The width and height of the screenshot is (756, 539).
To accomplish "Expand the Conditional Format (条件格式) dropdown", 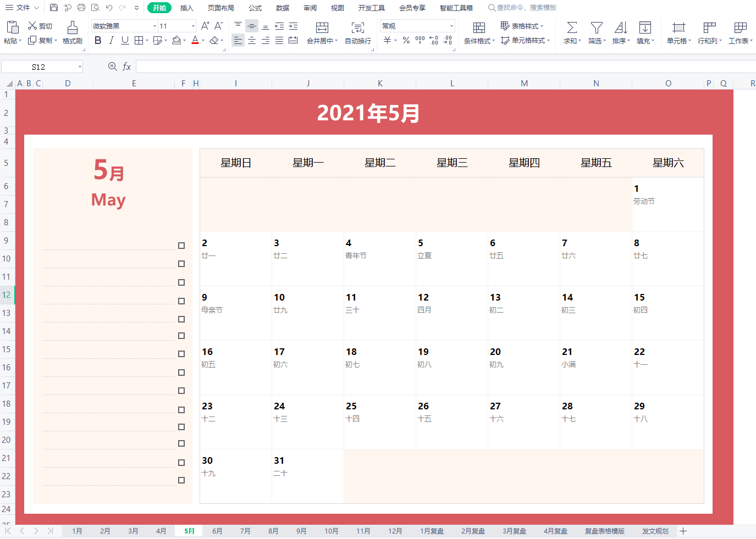I will [x=493, y=41].
